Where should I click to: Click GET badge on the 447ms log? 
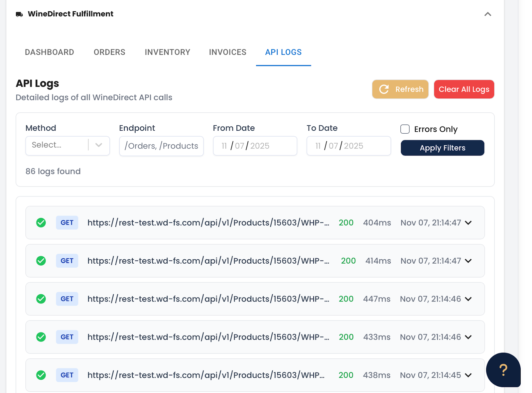tap(67, 299)
